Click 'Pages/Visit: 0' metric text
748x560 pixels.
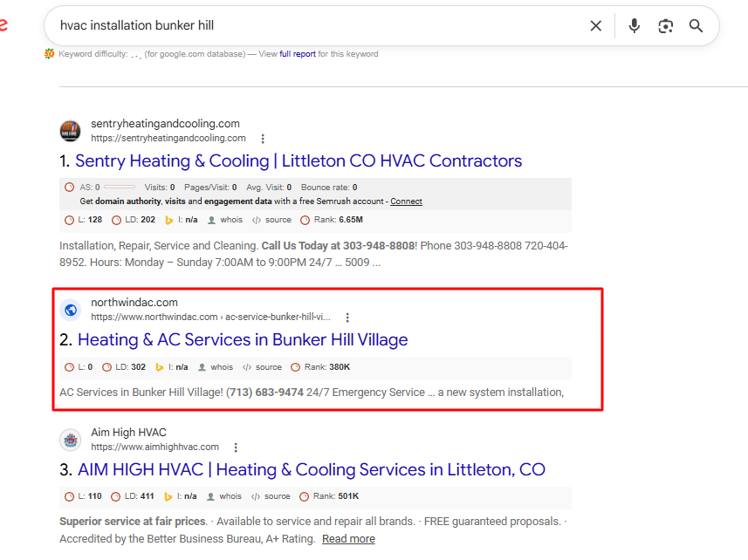tap(210, 188)
